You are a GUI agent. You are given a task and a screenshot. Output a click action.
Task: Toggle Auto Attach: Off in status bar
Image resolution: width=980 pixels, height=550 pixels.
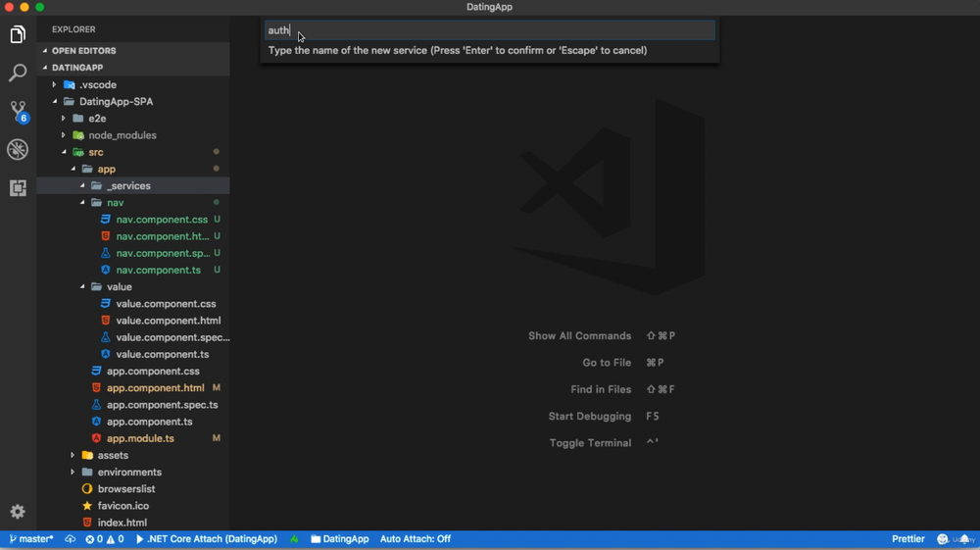click(415, 539)
